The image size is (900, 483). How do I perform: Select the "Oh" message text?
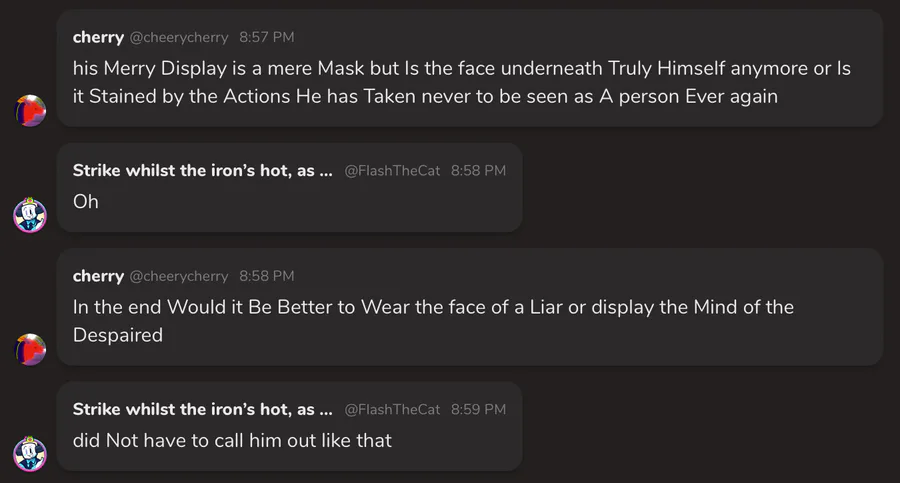(86, 202)
